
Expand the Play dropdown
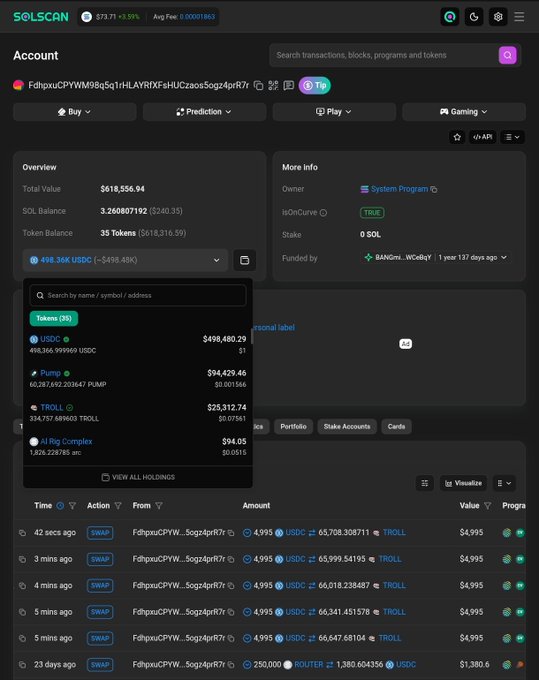click(x=334, y=112)
